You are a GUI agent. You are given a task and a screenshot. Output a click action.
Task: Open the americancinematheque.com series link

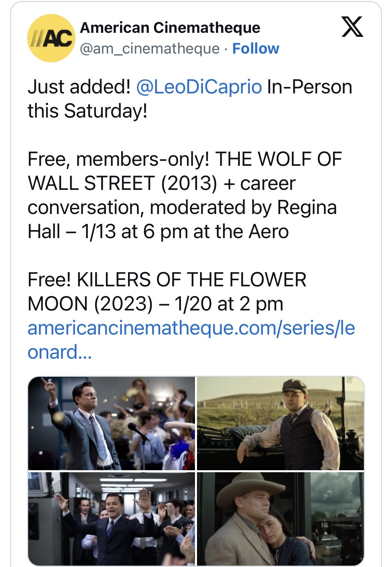191,328
